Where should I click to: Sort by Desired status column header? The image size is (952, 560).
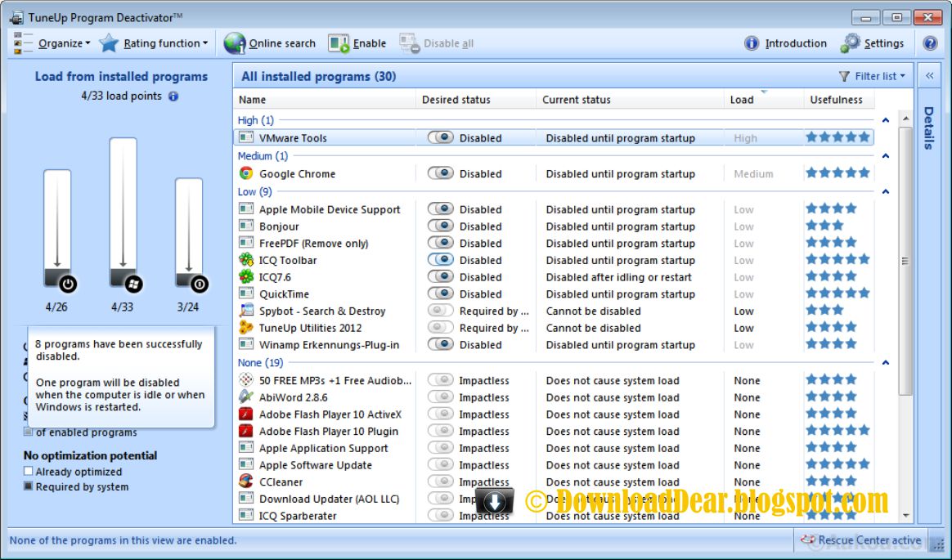[x=475, y=100]
